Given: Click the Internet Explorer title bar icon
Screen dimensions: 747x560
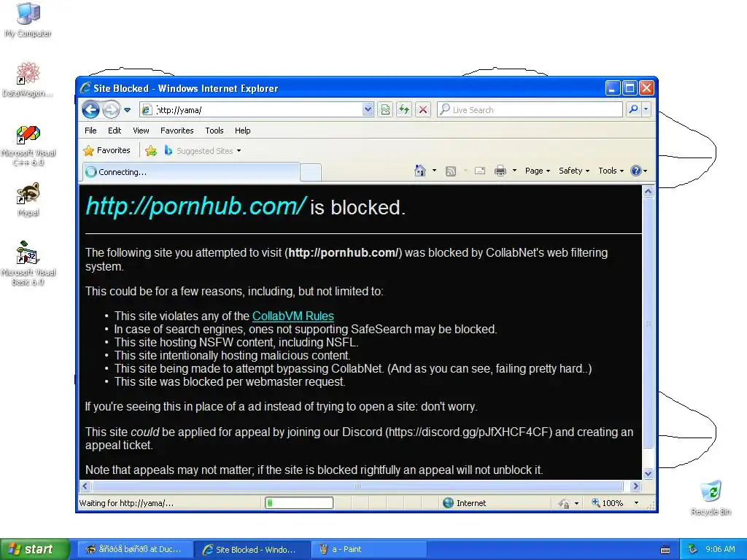Looking at the screenshot, I should point(85,87).
